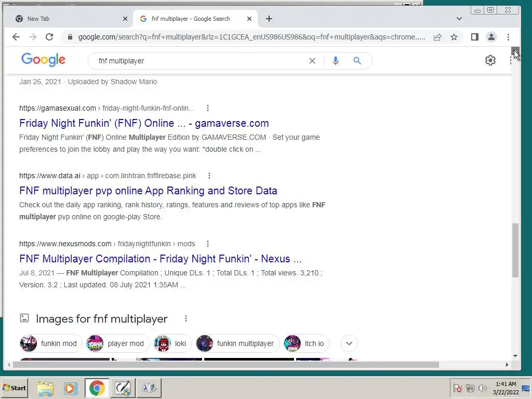Close the New Tab tab
Image resolution: width=532 pixels, height=399 pixels.
[125, 19]
